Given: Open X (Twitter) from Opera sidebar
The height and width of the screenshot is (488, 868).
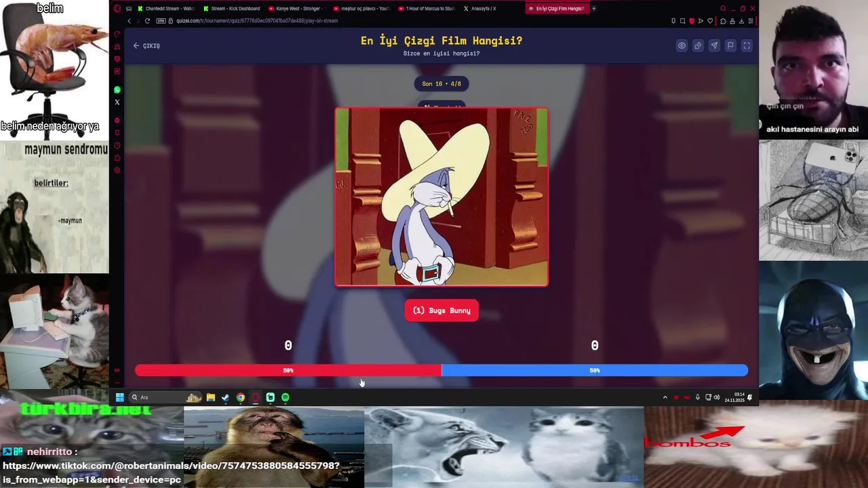Looking at the screenshot, I should tap(117, 102).
